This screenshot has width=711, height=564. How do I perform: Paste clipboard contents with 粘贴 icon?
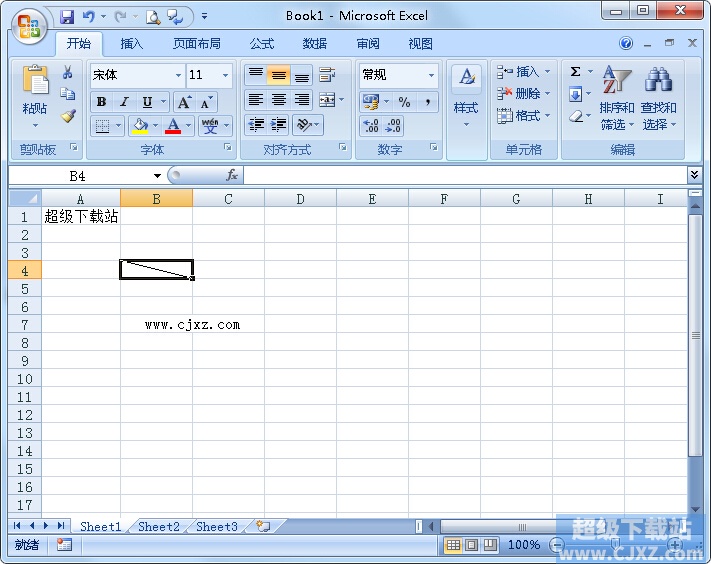[x=35, y=81]
